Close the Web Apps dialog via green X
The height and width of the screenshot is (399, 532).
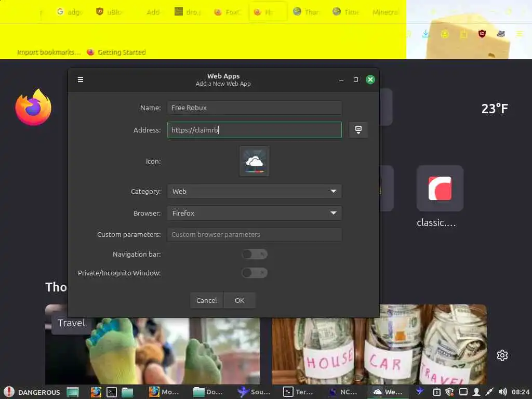370,79
